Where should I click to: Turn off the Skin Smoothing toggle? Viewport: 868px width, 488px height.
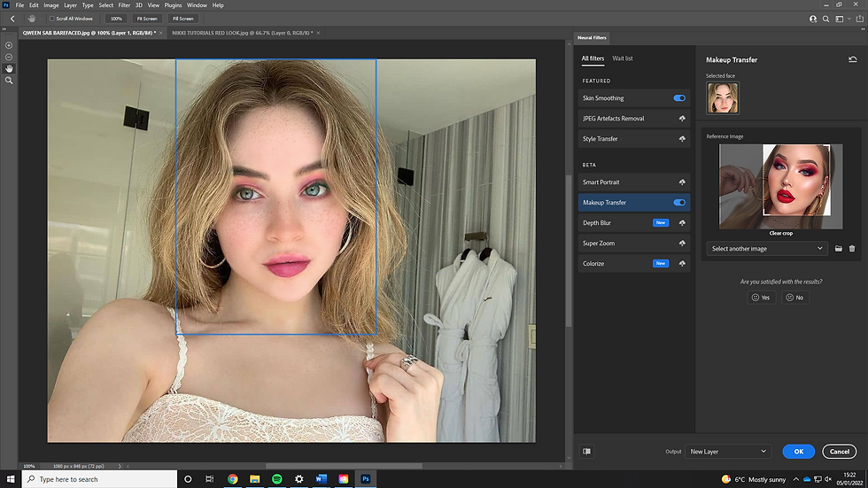tap(679, 98)
